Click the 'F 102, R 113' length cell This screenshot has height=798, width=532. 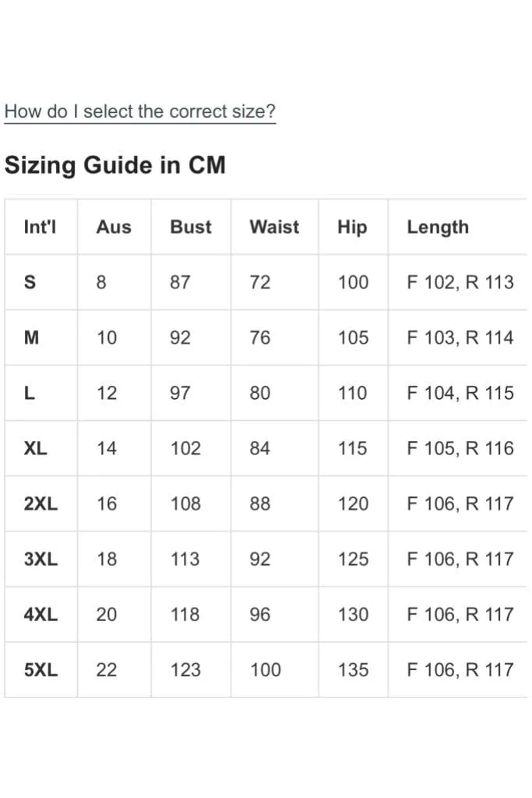[x=460, y=282]
